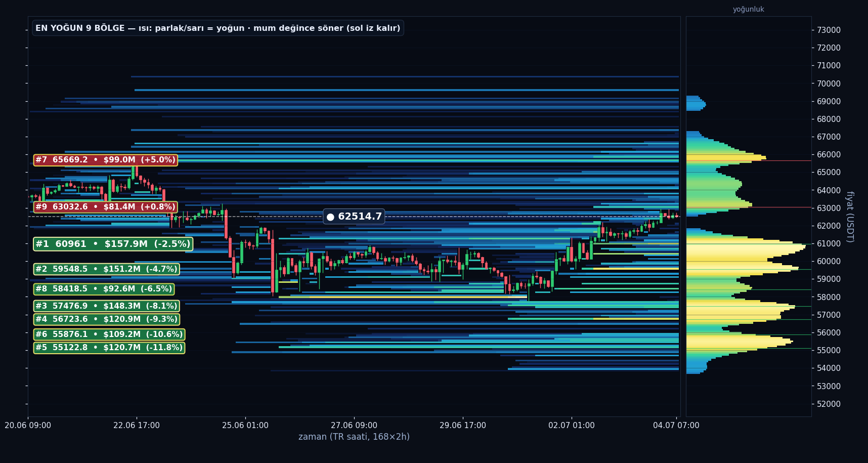Click the 57000 price tick
868x463 pixels.
click(x=829, y=315)
